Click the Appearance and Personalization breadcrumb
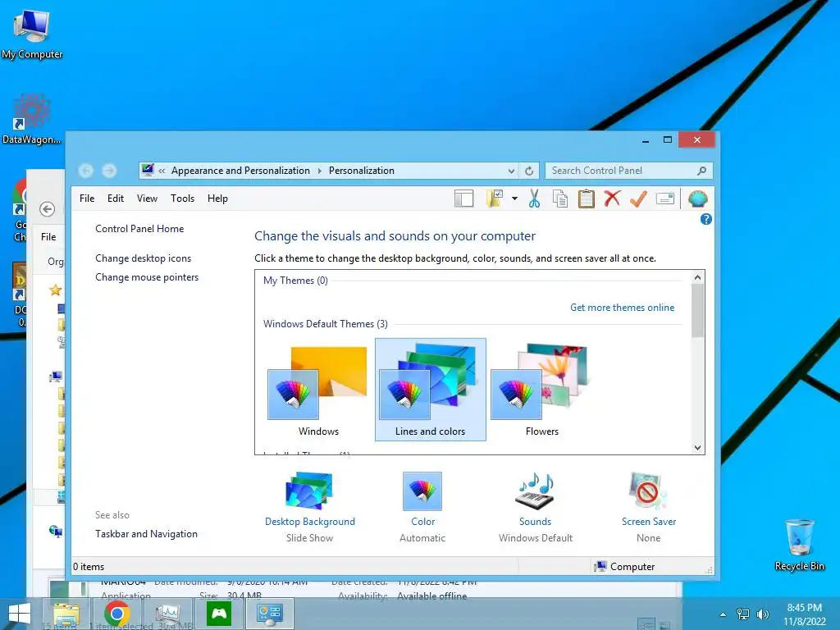Image resolution: width=840 pixels, height=630 pixels. (240, 171)
